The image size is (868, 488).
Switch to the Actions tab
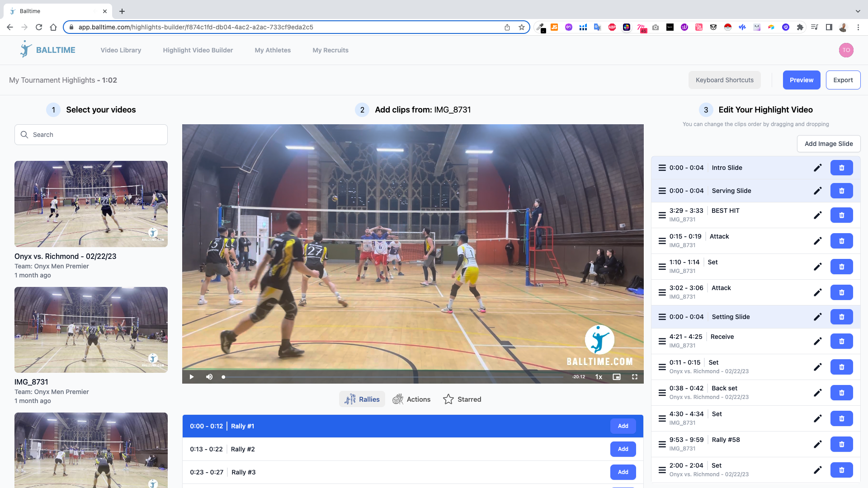pos(411,399)
